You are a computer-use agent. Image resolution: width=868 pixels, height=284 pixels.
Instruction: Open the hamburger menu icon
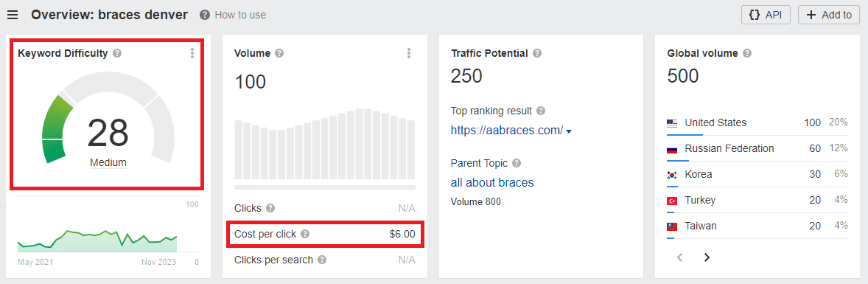[13, 15]
